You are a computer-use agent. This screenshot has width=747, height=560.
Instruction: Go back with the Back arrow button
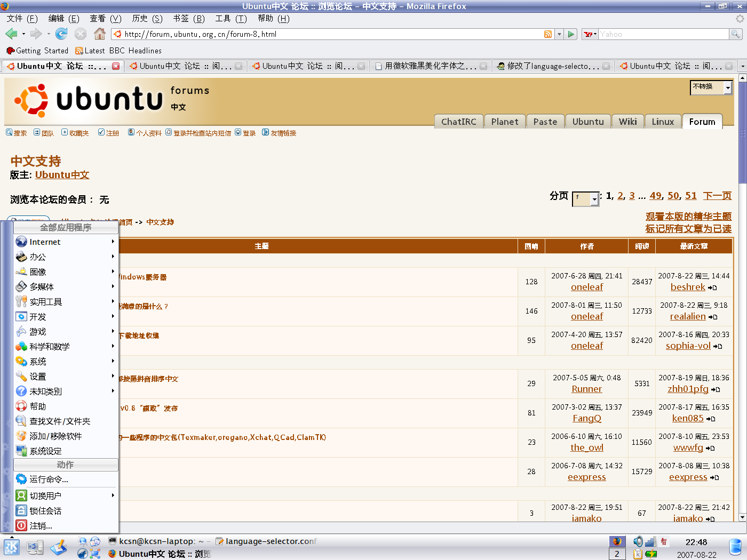pos(11,34)
